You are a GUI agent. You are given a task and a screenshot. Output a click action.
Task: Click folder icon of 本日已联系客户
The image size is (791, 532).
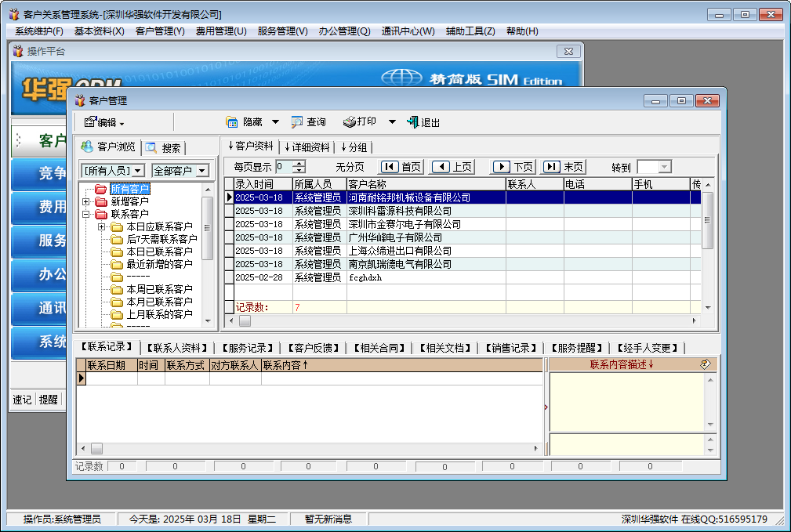tap(117, 252)
